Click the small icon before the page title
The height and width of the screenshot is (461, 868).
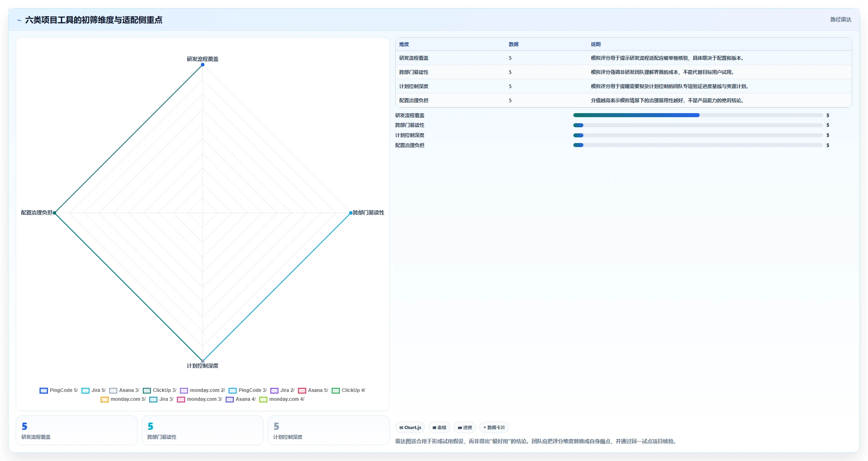[x=19, y=20]
